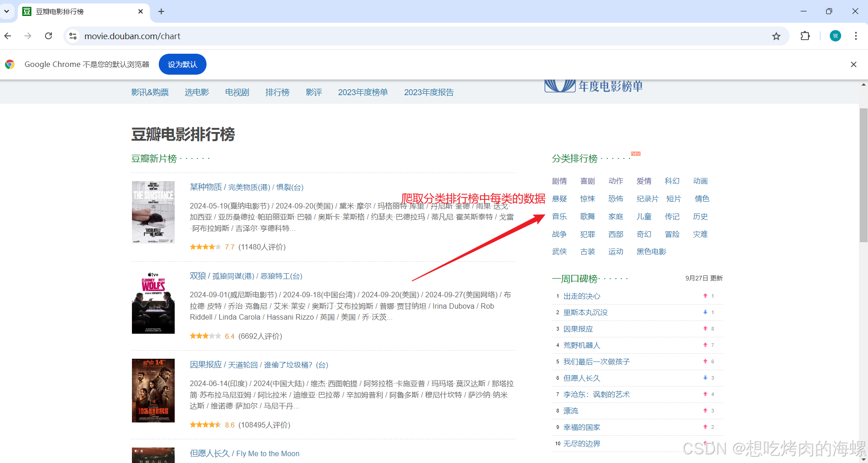The image size is (868, 463).
Task: Select the 纪录片 category
Action: [648, 199]
